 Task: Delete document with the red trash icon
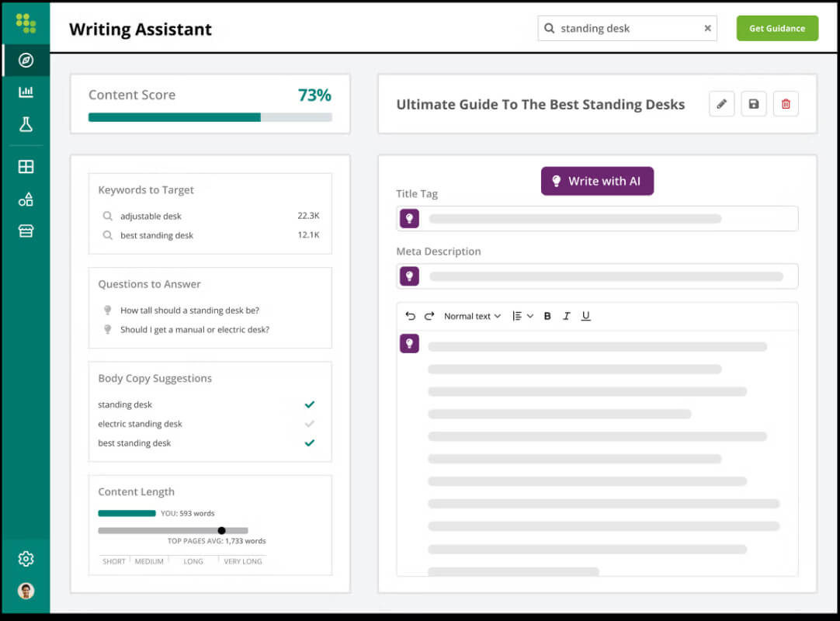(x=786, y=104)
